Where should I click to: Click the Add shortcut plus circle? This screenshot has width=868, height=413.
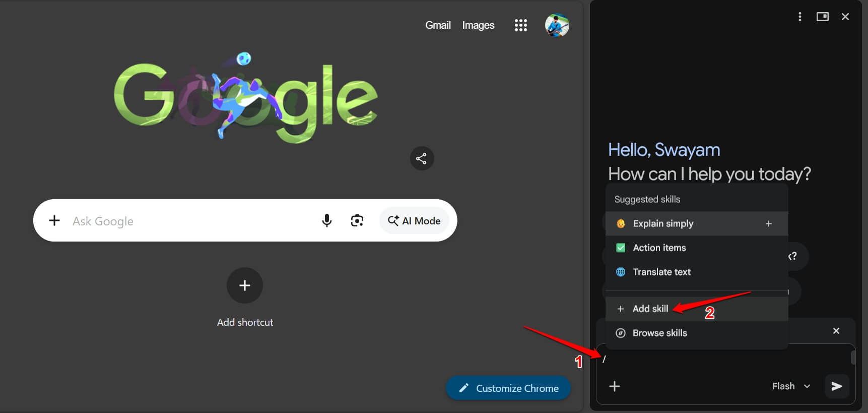click(x=245, y=285)
